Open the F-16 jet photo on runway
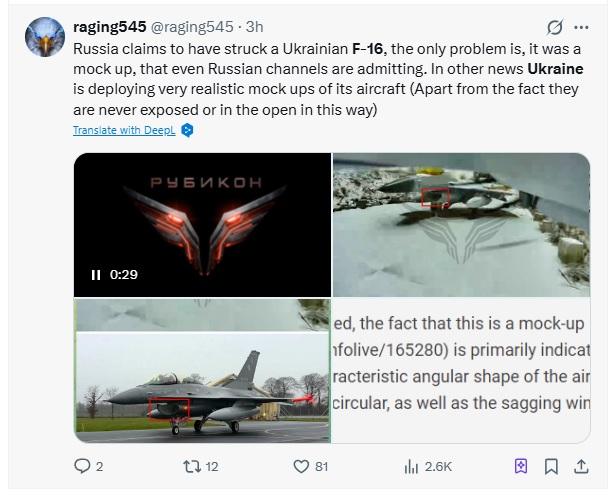The image size is (614, 495). point(202,385)
